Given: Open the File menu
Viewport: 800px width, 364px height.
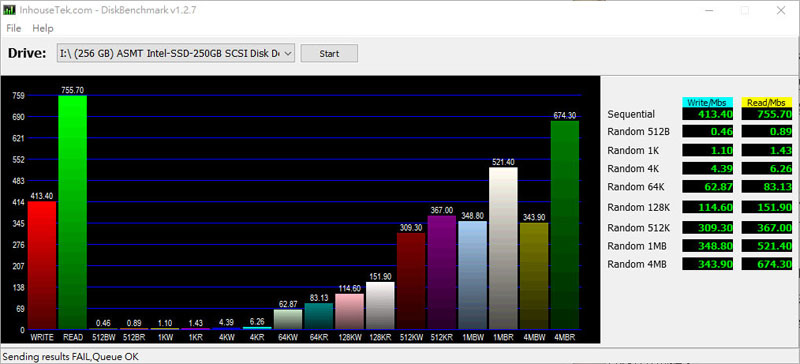Looking at the screenshot, I should click(14, 28).
